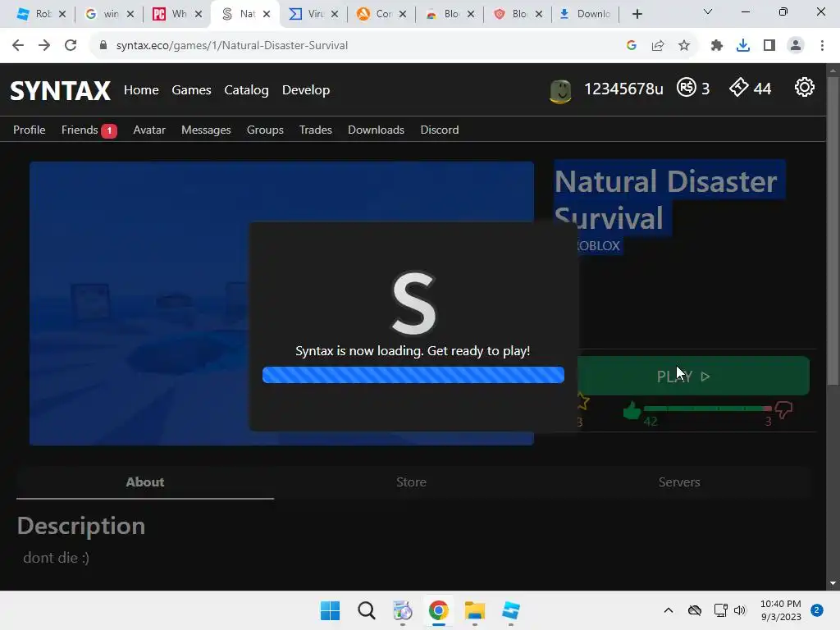Screen dimensions: 840x630
Task: Open File Explorer from taskbar
Action: click(475, 610)
